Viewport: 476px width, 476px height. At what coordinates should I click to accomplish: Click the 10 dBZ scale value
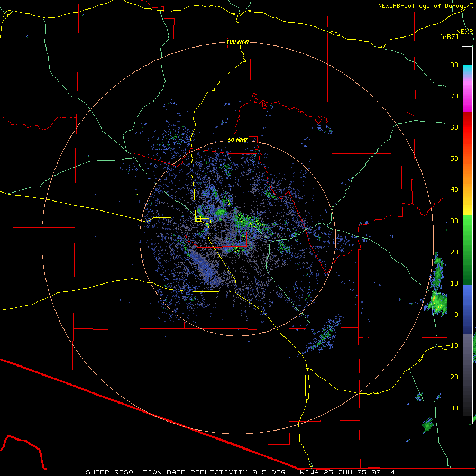point(454,283)
